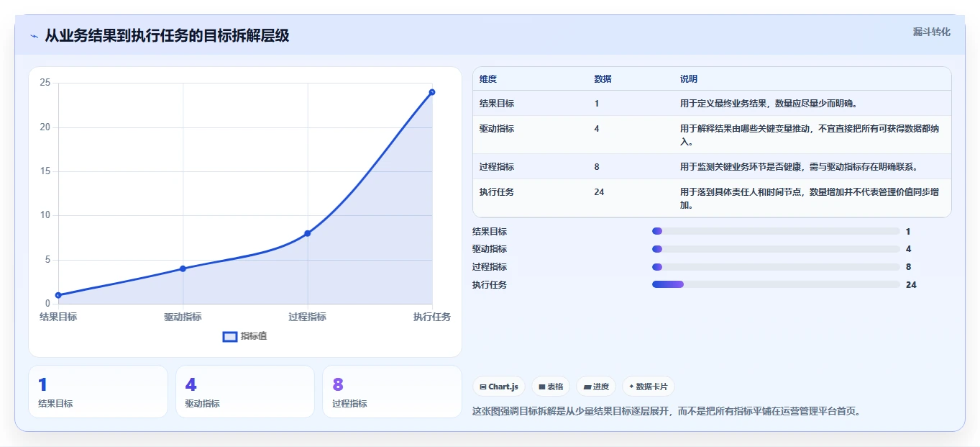Screen dimensions: 980x447
Task: Click the x-axis label 执行任务 on chart
Action: click(x=432, y=317)
